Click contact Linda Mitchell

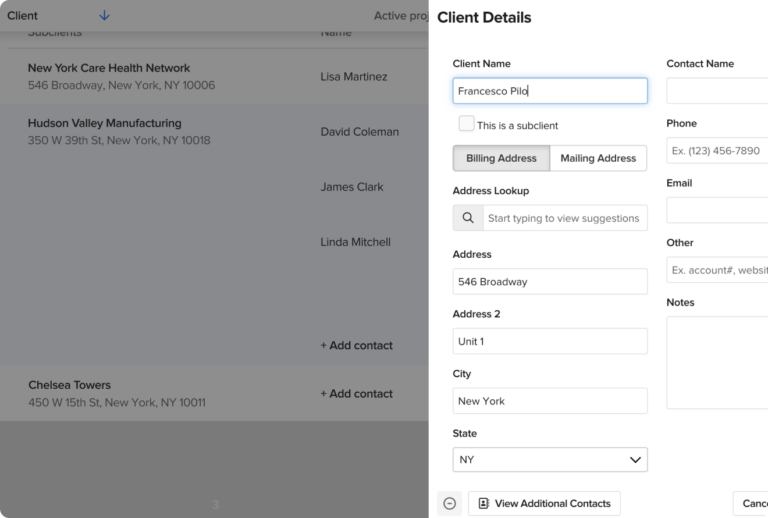(356, 242)
